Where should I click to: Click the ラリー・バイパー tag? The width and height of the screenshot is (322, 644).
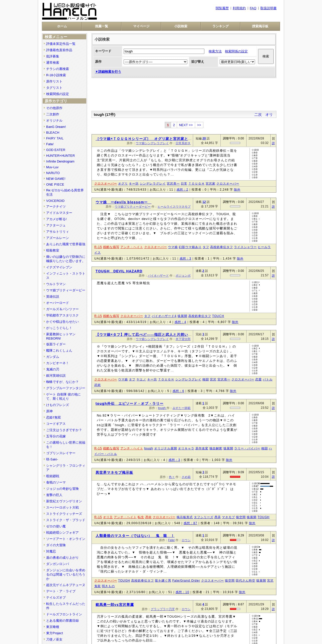tap(247, 448)
